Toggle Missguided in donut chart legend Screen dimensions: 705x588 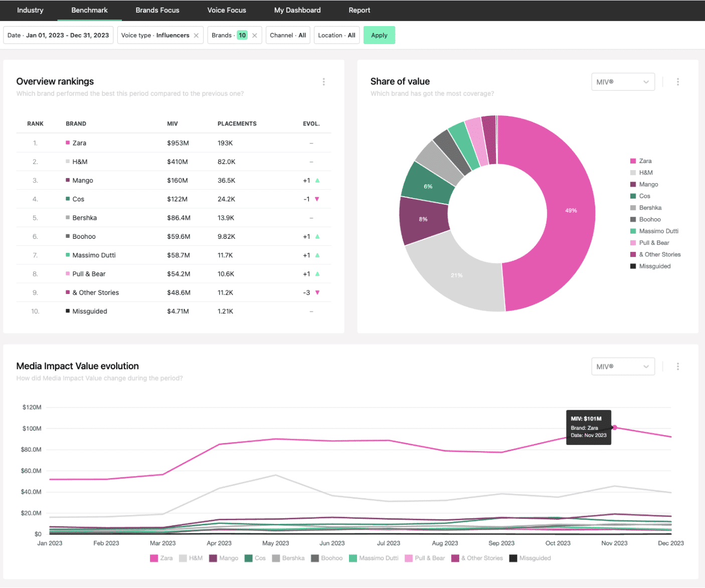coord(650,266)
